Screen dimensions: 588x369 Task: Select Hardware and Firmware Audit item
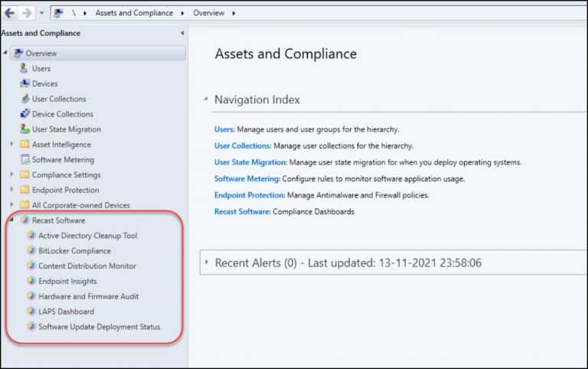[89, 296]
